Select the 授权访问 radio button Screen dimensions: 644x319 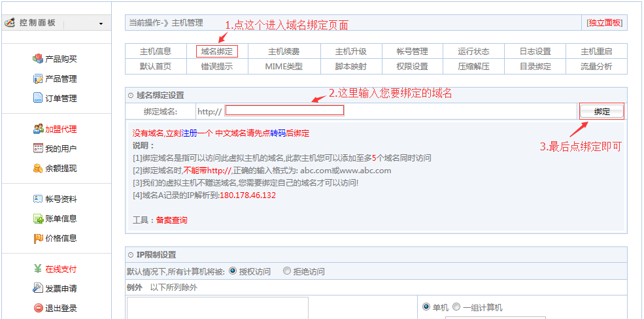tap(233, 271)
